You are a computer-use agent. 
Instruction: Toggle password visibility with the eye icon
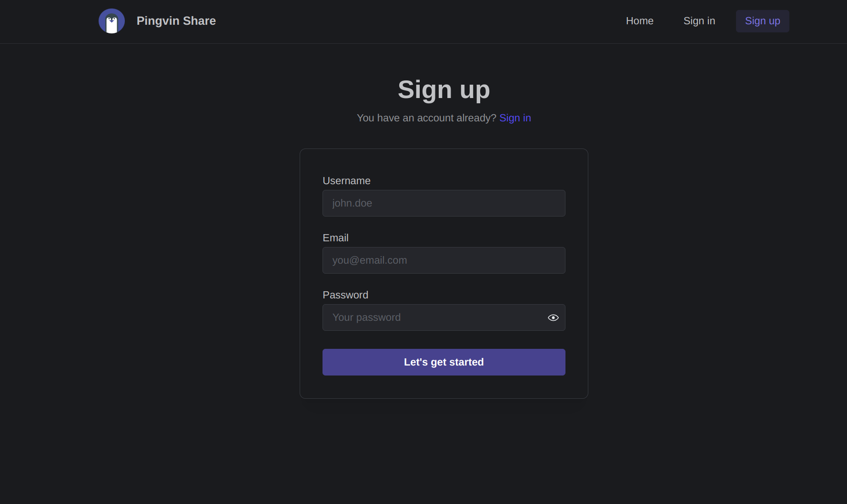(553, 317)
